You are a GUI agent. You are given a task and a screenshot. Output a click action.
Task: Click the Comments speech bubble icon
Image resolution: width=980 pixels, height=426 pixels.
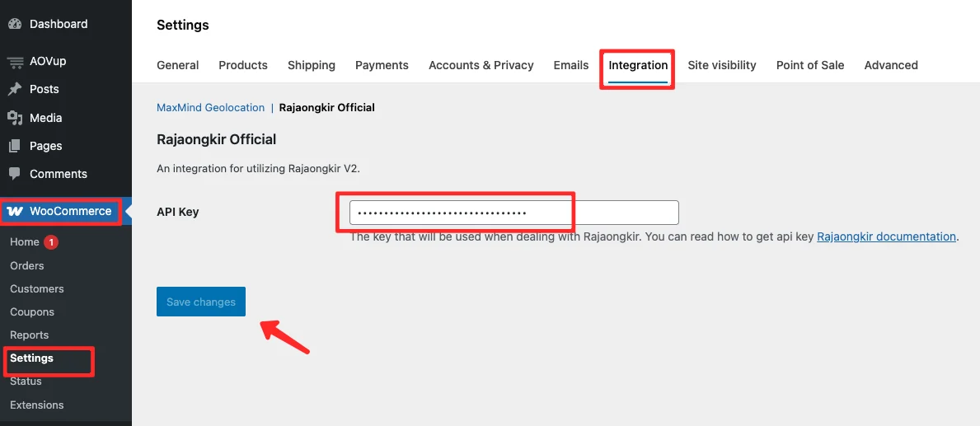15,174
